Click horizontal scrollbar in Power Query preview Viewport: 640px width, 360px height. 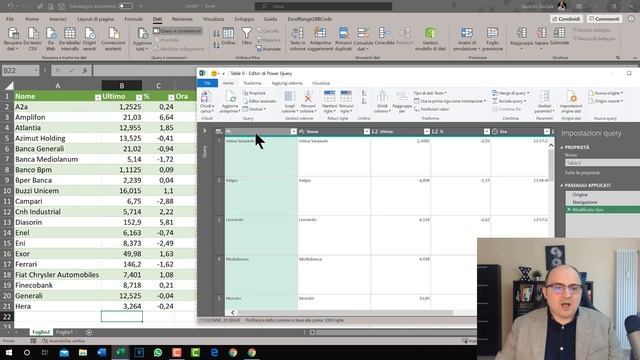coord(345,313)
